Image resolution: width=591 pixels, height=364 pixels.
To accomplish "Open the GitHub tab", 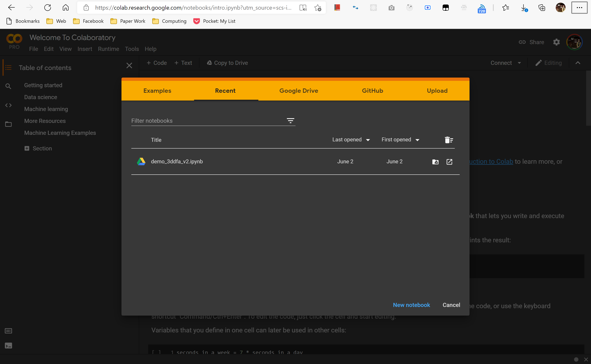I will 372,90.
